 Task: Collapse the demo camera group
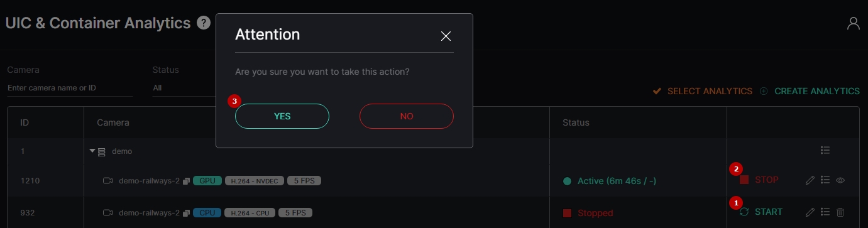92,151
